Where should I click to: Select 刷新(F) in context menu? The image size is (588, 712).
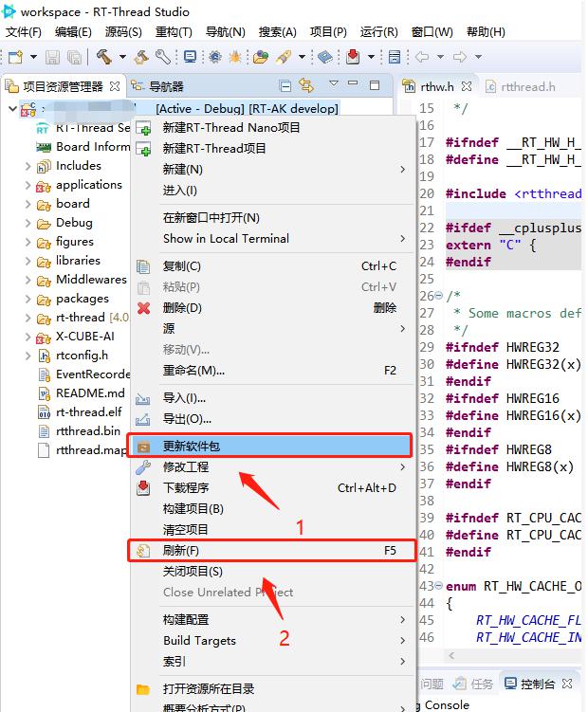tap(272, 550)
